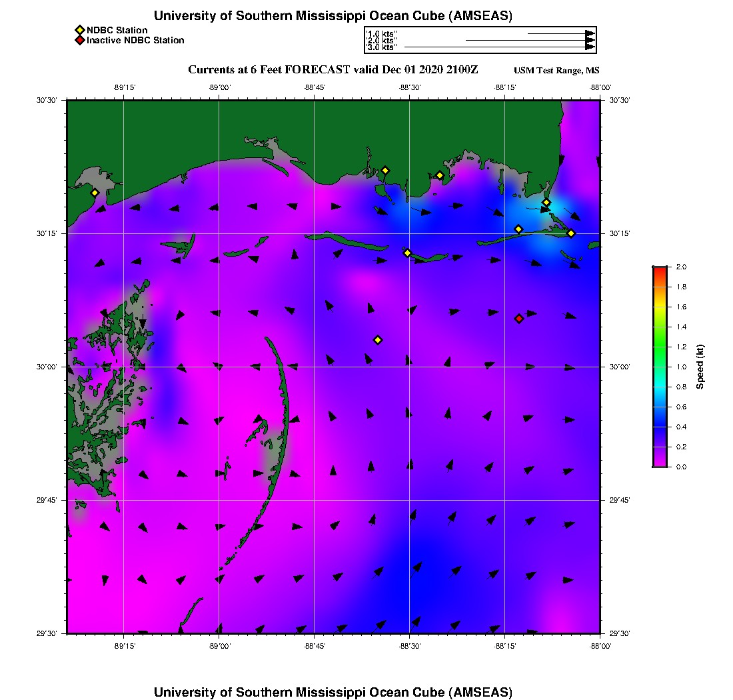Click the "USM Test Range, MS" label
This screenshot has width=733, height=700.
[x=556, y=71]
